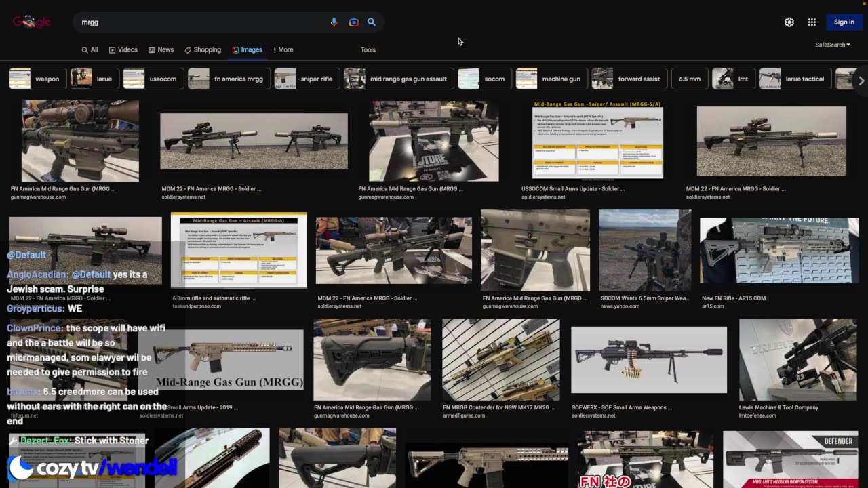Open the FN MRGG Contender for NSW image
Screen dimensions: 868x488
point(501,360)
